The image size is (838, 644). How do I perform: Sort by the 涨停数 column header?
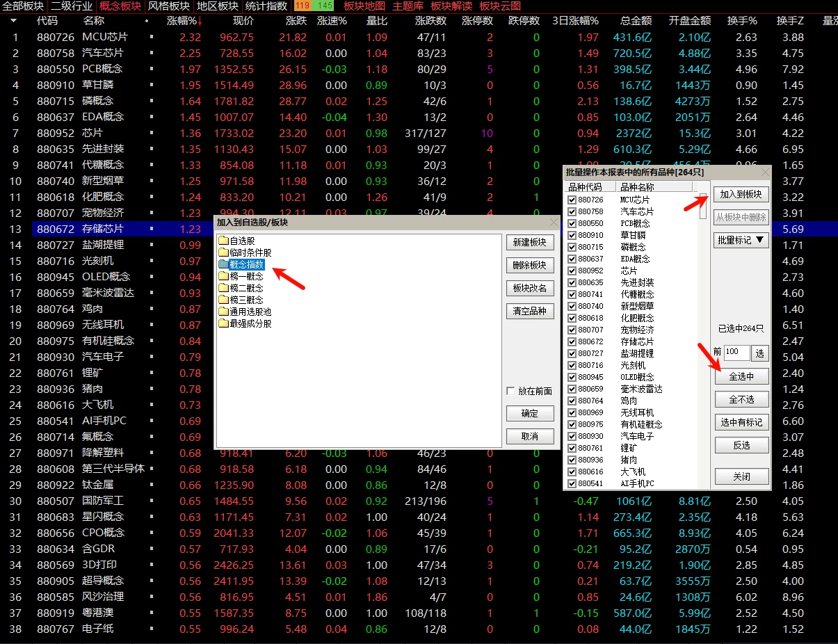click(x=477, y=21)
